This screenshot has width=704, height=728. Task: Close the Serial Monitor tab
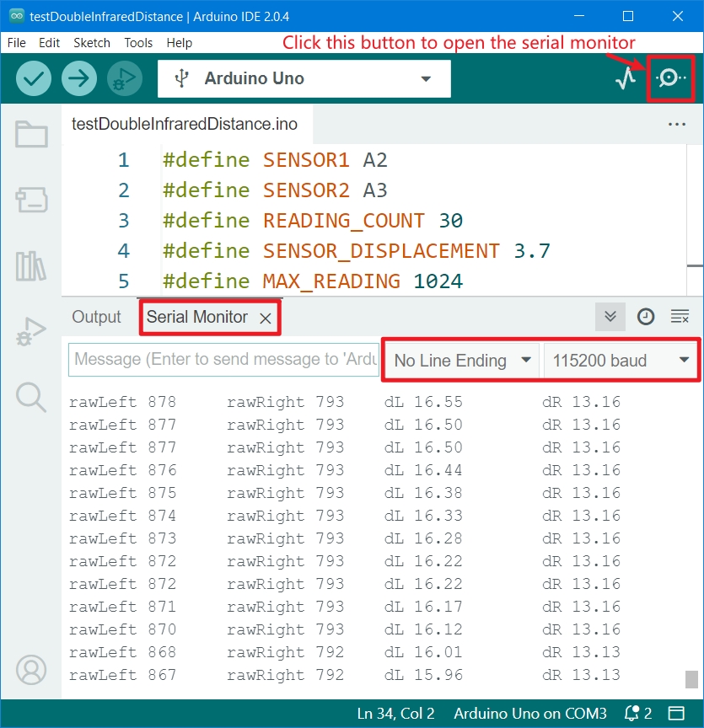265,318
